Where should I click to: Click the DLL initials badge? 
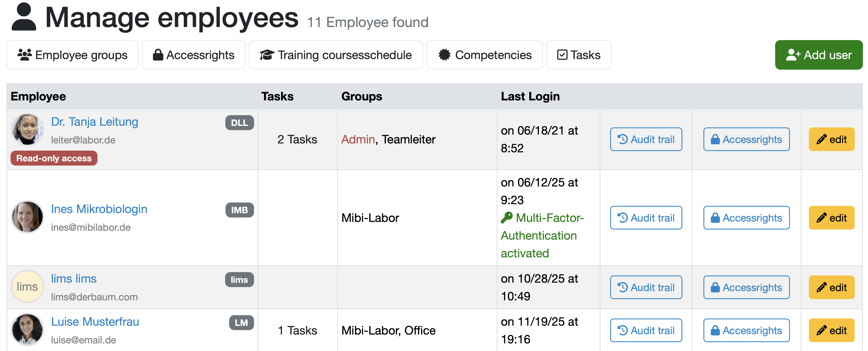point(239,123)
